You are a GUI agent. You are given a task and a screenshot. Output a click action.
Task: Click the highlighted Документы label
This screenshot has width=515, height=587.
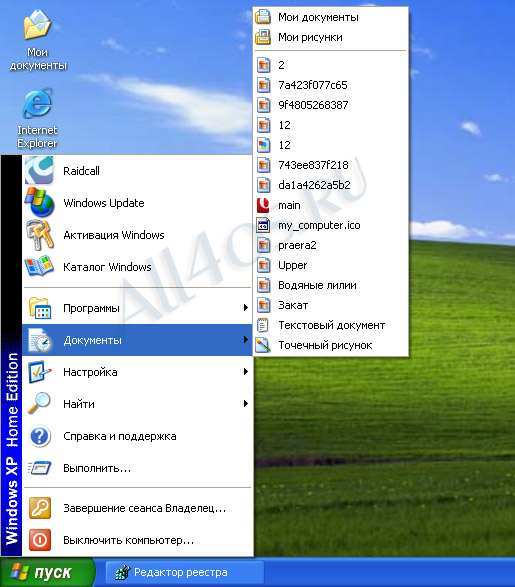pyautogui.click(x=92, y=340)
